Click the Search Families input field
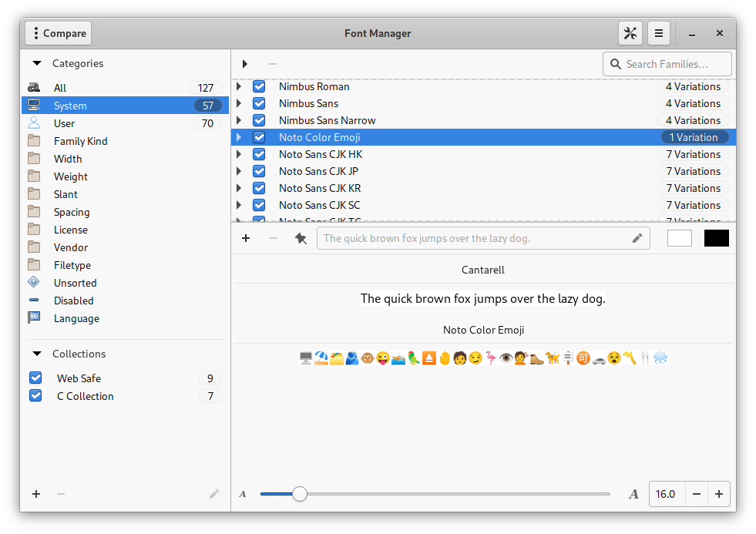Image resolution: width=756 pixels, height=534 pixels. (675, 64)
